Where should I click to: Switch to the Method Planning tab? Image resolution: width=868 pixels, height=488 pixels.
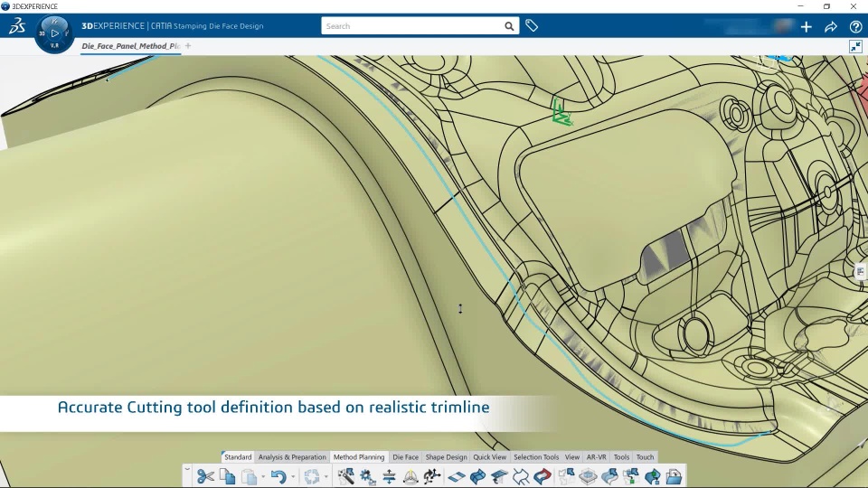point(359,457)
